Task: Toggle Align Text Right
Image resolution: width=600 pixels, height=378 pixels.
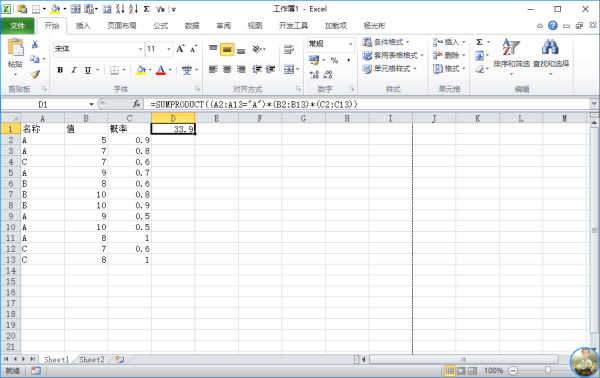Action: [241, 69]
